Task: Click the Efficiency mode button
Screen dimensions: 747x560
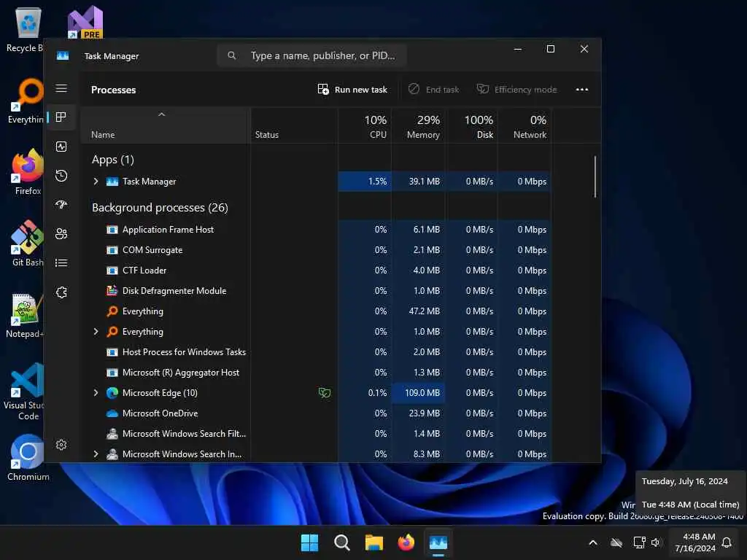Action: point(517,90)
